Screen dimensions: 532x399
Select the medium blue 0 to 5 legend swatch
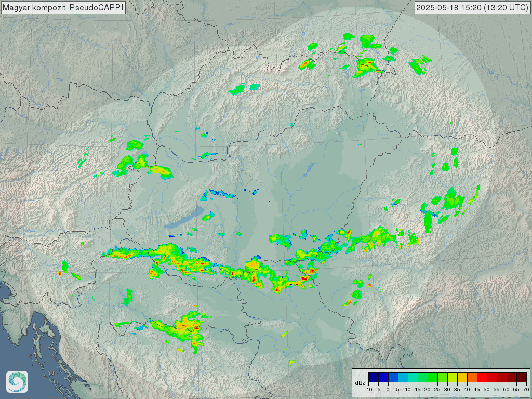pos(393,377)
